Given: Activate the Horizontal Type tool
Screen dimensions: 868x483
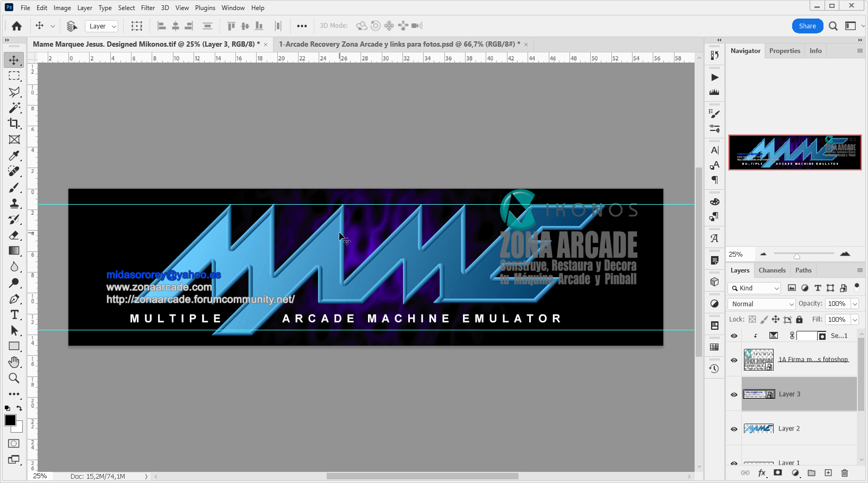Looking at the screenshot, I should [14, 314].
